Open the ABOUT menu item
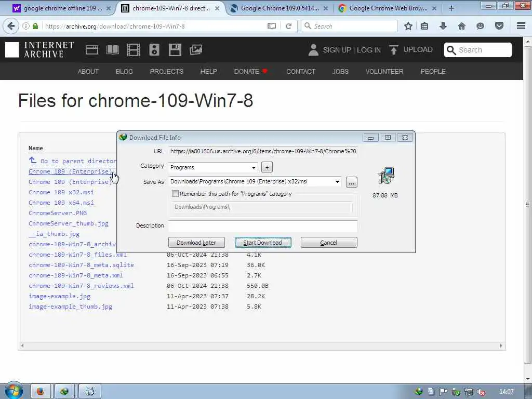Screen dimensions: 532x399 coord(88,72)
